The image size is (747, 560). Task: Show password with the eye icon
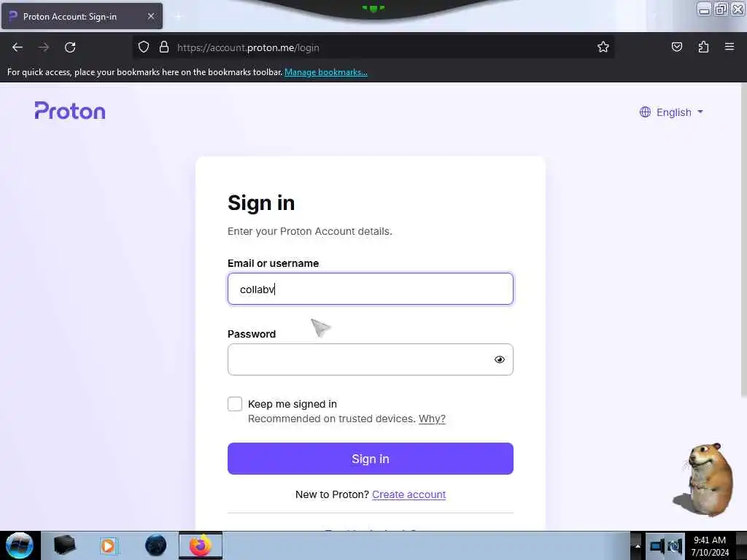499,359
